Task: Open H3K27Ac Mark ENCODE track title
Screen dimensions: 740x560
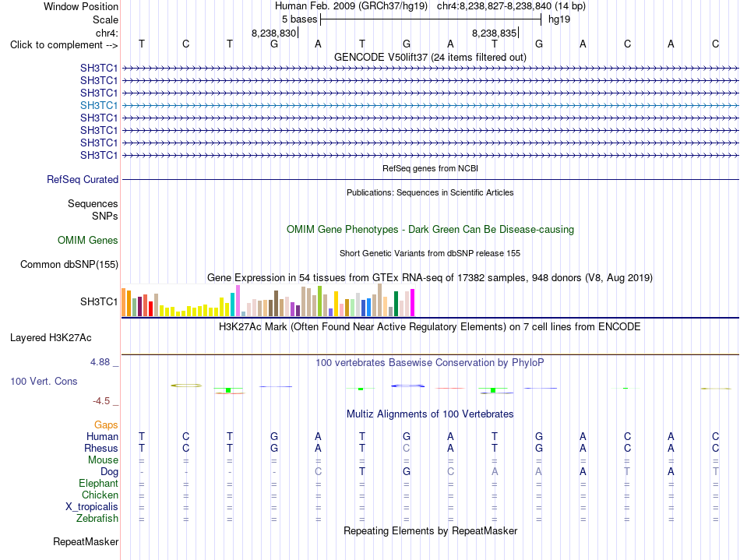Action: tap(430, 326)
